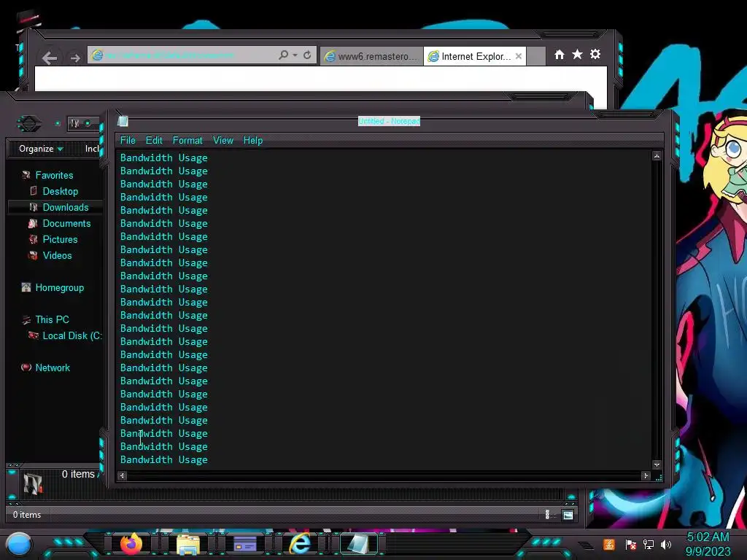The image size is (747, 560).
Task: Click the 0 items status bar text
Action: [27, 515]
